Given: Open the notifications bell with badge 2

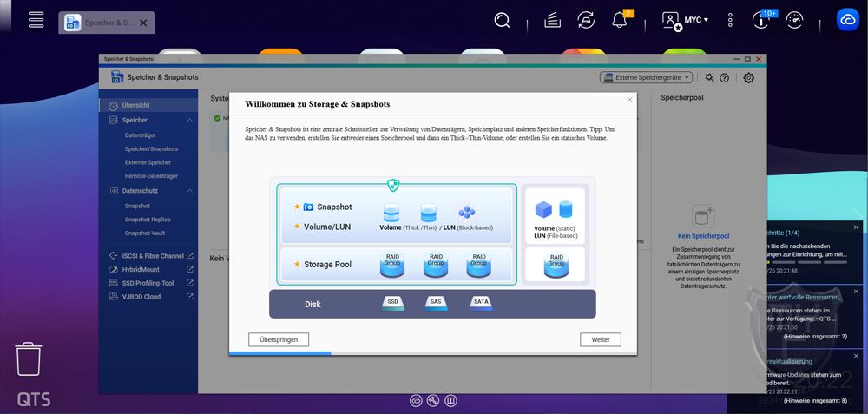Looking at the screenshot, I should 621,19.
